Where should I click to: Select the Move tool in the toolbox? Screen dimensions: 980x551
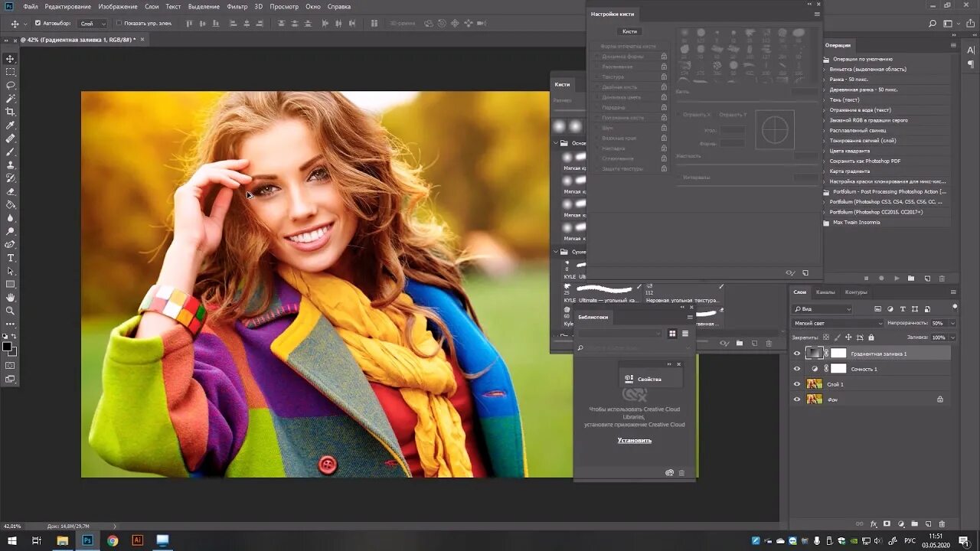[x=11, y=59]
